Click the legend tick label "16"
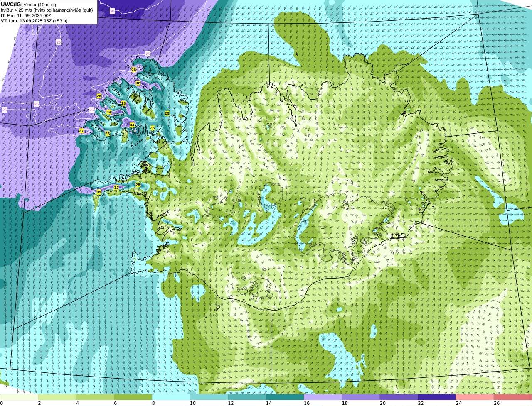Image resolution: width=532 pixels, height=406 pixels. (x=307, y=403)
